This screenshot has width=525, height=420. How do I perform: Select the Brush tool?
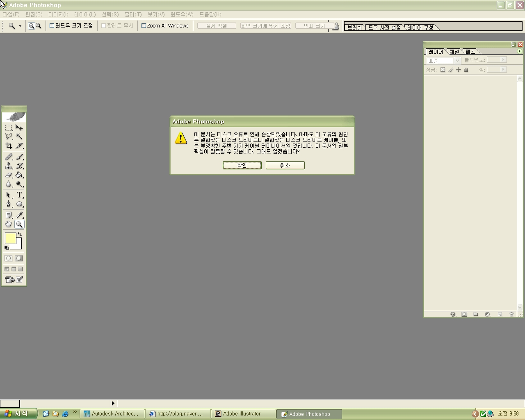click(x=19, y=157)
